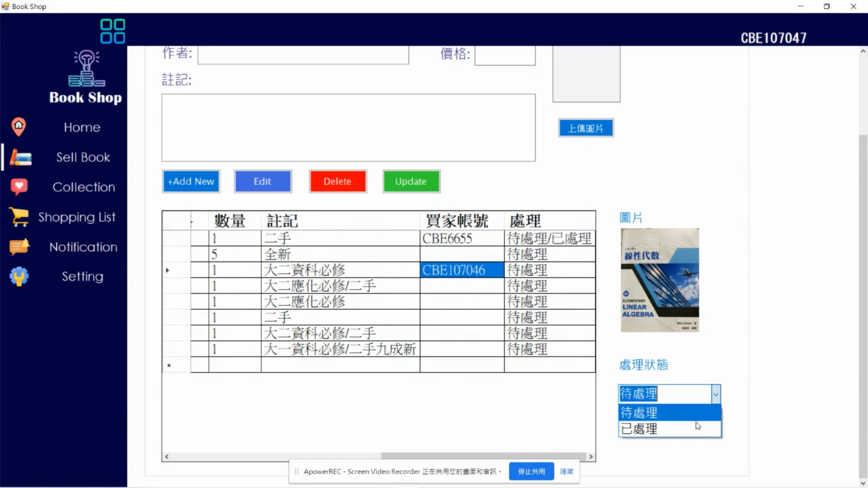Click the Home pin icon
The image size is (868, 488).
click(19, 127)
